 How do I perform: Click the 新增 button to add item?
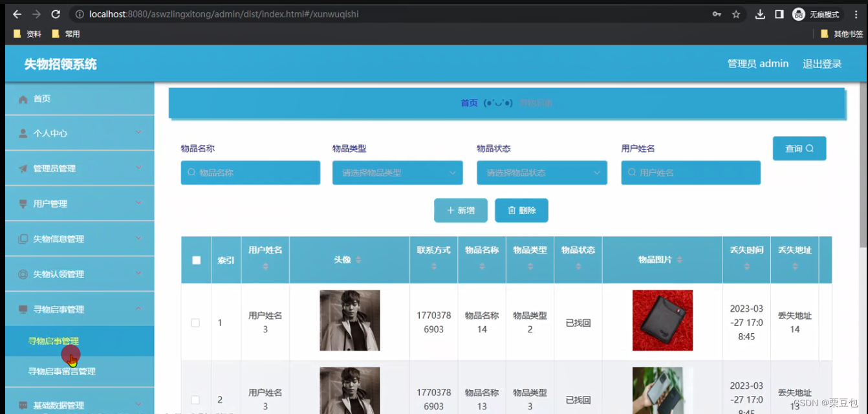pos(461,210)
